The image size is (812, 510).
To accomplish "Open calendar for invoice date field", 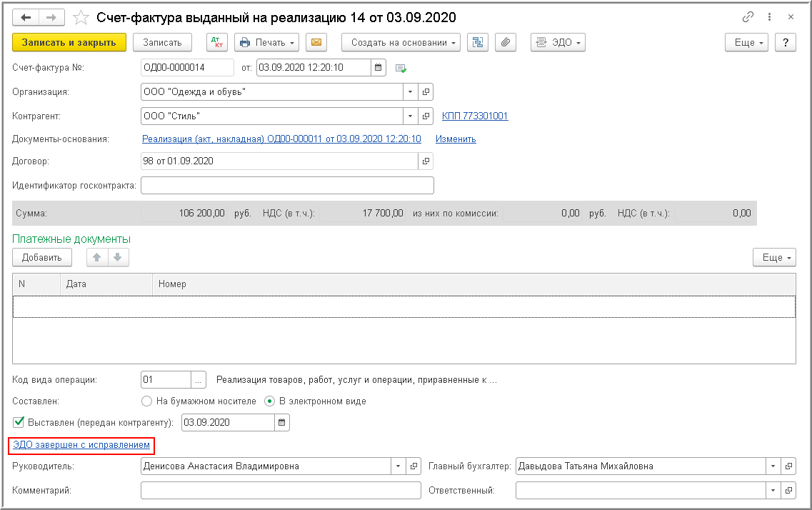I will (379, 67).
